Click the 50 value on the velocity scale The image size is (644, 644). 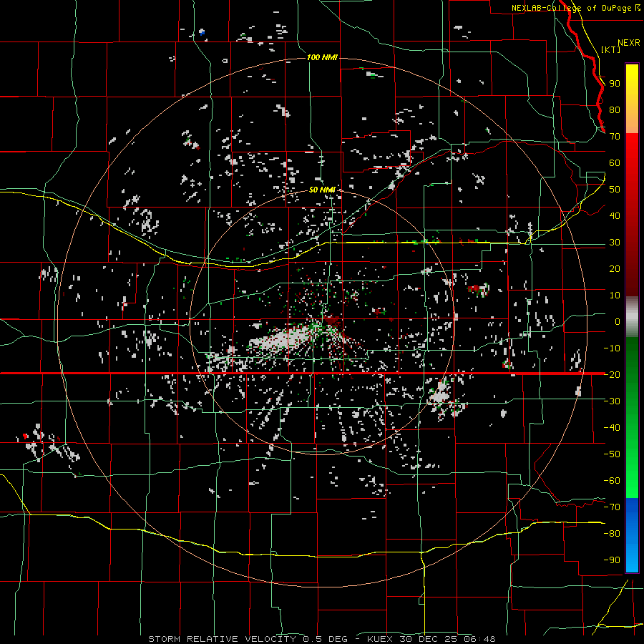coord(615,190)
